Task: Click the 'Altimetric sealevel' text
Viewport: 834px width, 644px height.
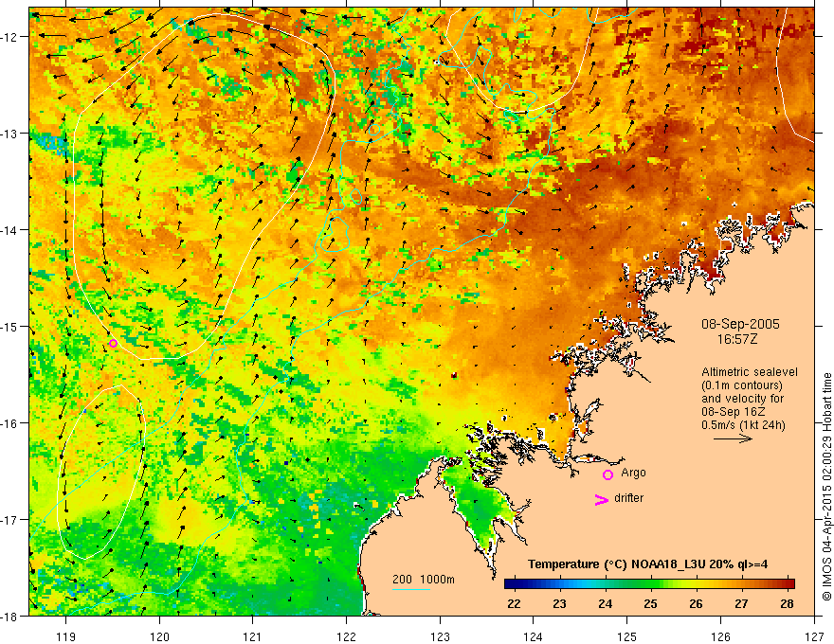Action: (x=750, y=372)
